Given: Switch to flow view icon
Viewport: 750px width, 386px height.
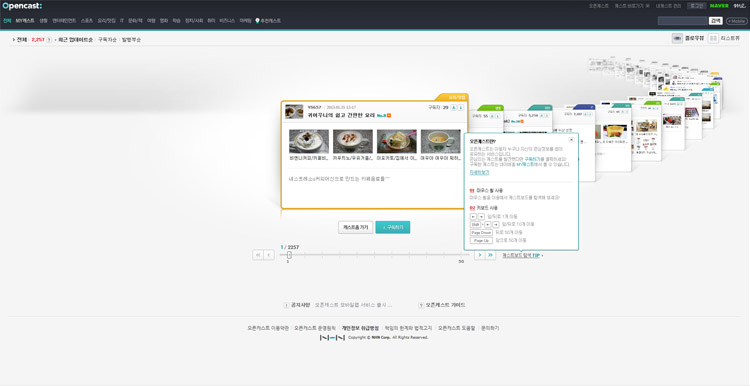Looking at the screenshot, I should (x=677, y=39).
